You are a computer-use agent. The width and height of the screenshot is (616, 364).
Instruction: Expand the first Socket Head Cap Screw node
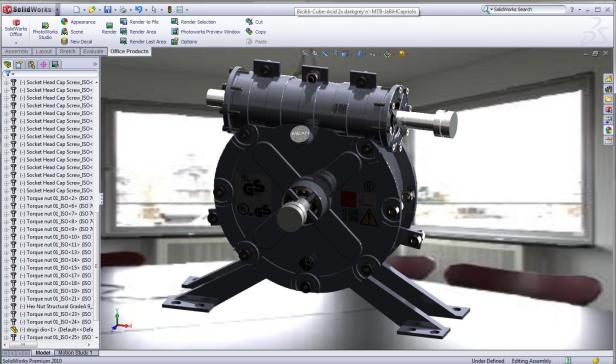(6, 82)
